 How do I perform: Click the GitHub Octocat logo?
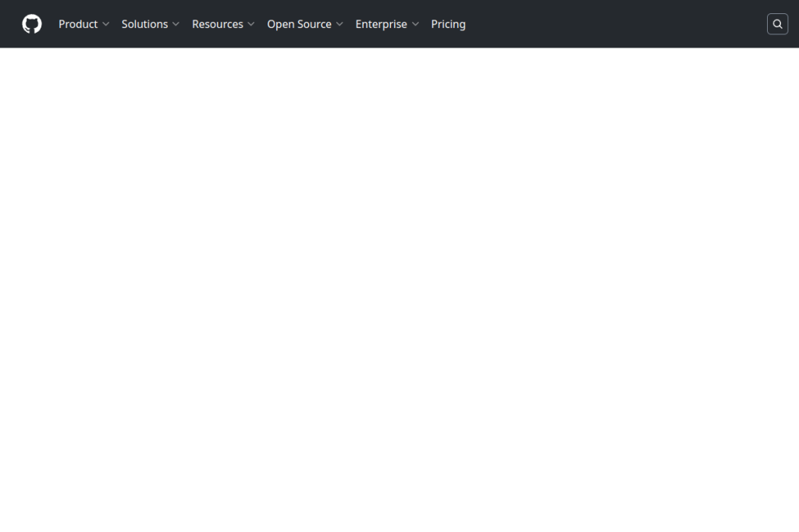(x=31, y=24)
